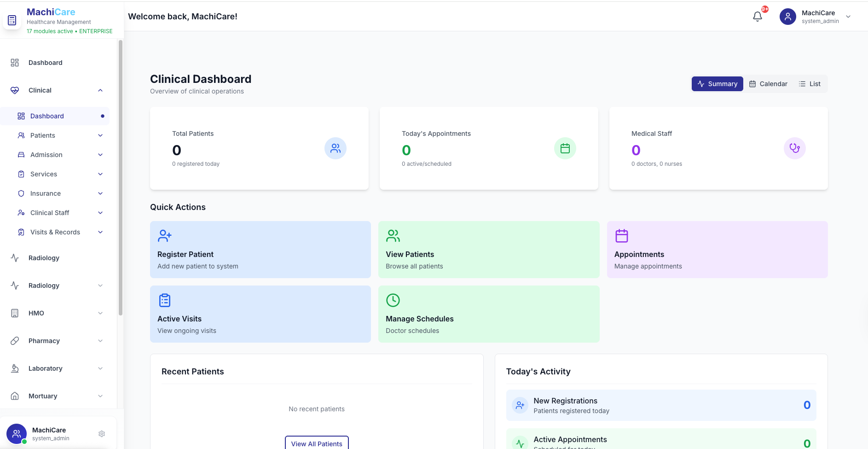Switch to Calendar view
The height and width of the screenshot is (449, 868).
tap(768, 84)
